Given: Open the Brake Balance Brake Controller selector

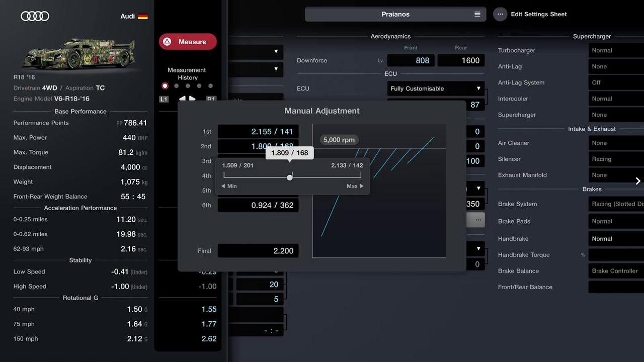Looking at the screenshot, I should coord(616,271).
